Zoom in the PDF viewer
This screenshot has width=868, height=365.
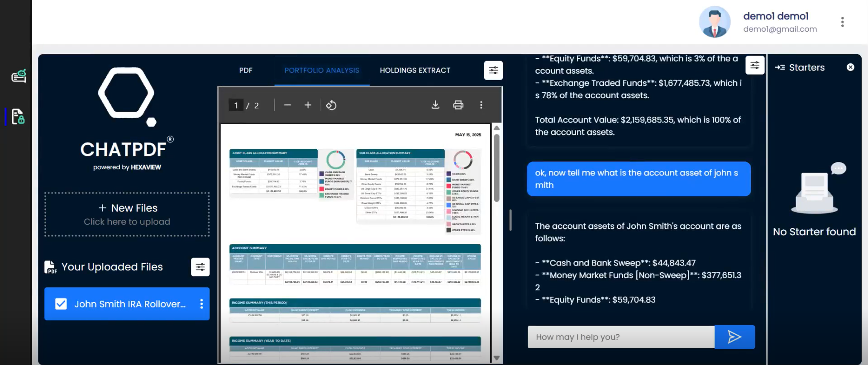pyautogui.click(x=308, y=105)
